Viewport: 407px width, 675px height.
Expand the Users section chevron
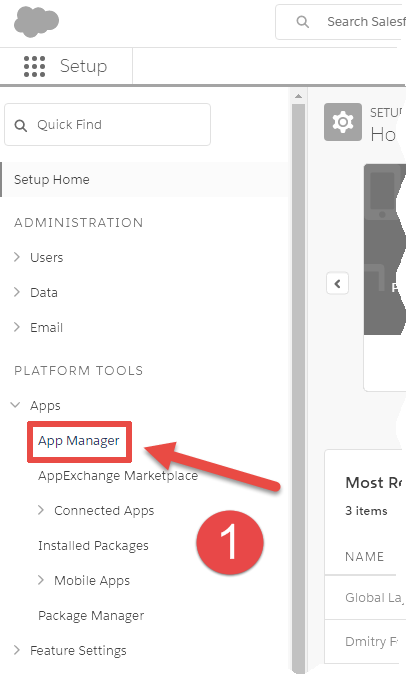point(17,257)
